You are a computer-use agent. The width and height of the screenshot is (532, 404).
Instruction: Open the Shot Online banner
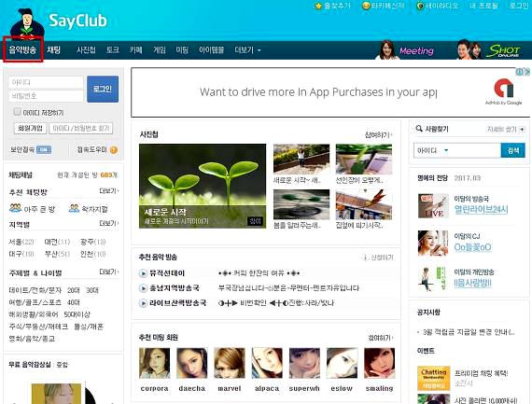tap(489, 49)
